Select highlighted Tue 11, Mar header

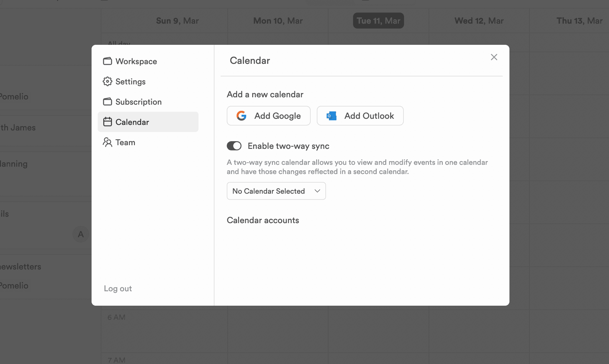coord(378,21)
